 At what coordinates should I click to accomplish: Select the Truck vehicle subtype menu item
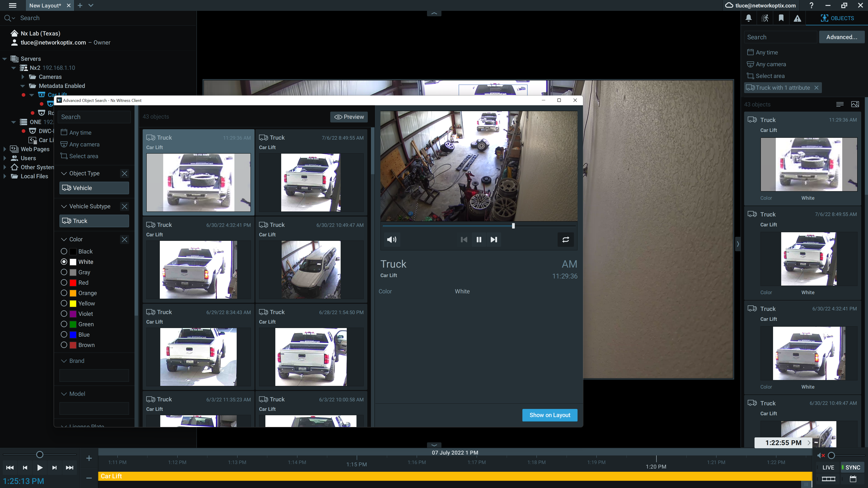[x=93, y=221]
